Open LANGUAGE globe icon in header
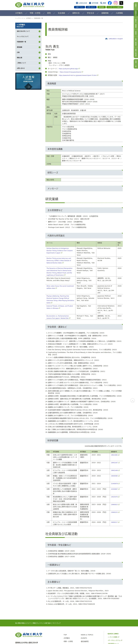Viewport: 138px width, 644px height. pos(77,3)
